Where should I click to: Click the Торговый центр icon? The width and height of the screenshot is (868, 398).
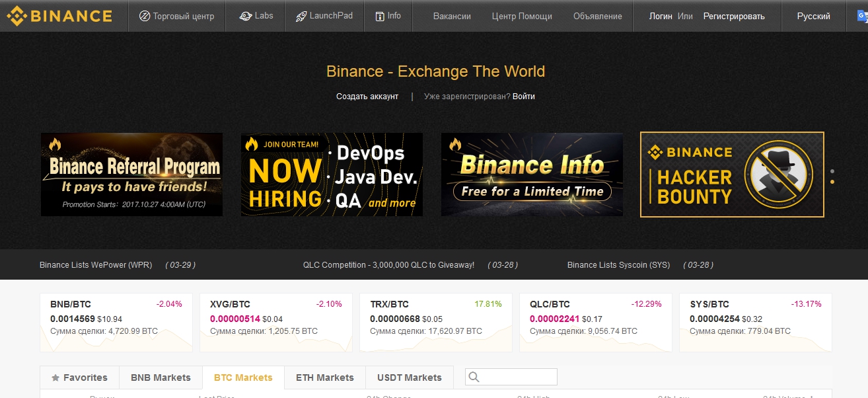145,16
